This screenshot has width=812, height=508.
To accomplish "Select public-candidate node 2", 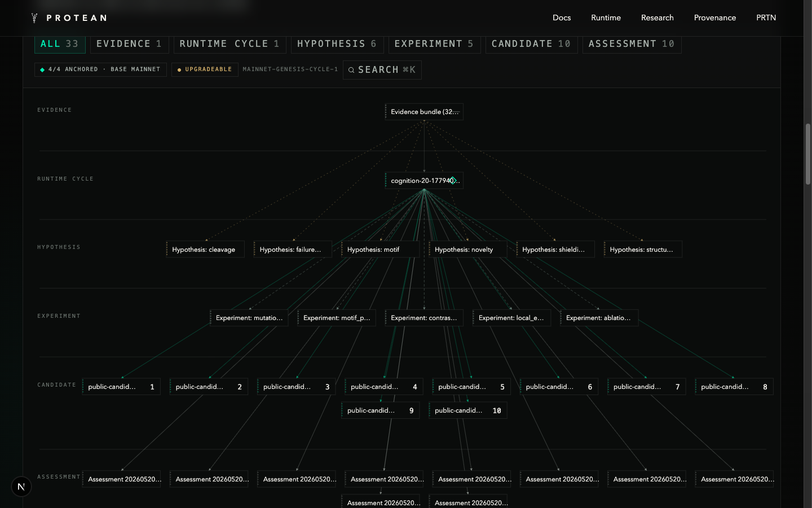I will tap(209, 387).
